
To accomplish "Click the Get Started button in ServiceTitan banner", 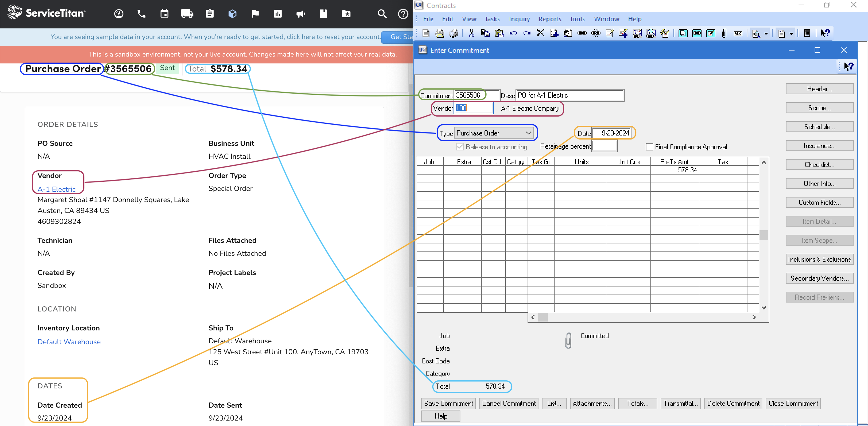I will pyautogui.click(x=398, y=37).
